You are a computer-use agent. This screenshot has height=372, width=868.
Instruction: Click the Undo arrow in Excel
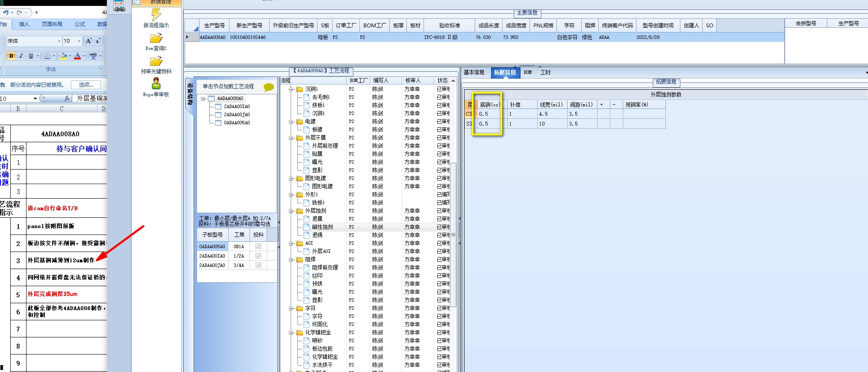[x=6, y=12]
